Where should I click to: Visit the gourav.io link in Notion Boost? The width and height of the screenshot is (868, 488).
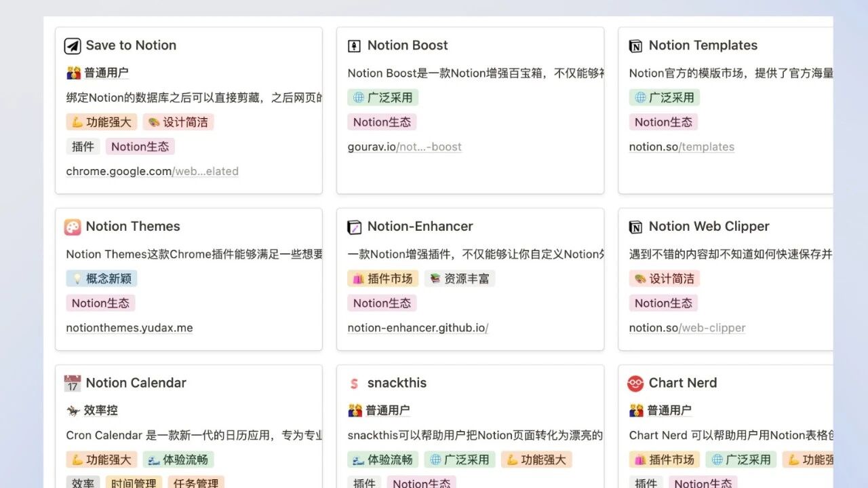click(x=405, y=147)
